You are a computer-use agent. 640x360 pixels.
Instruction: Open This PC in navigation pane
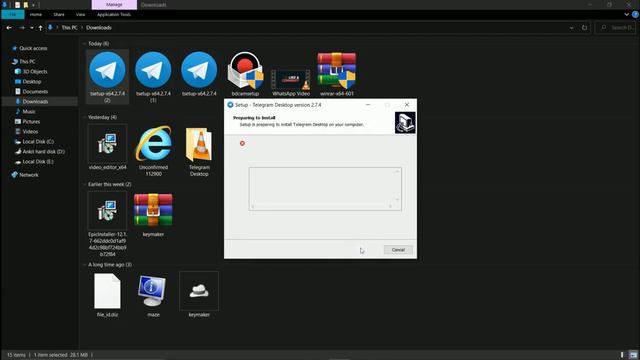(x=24, y=62)
